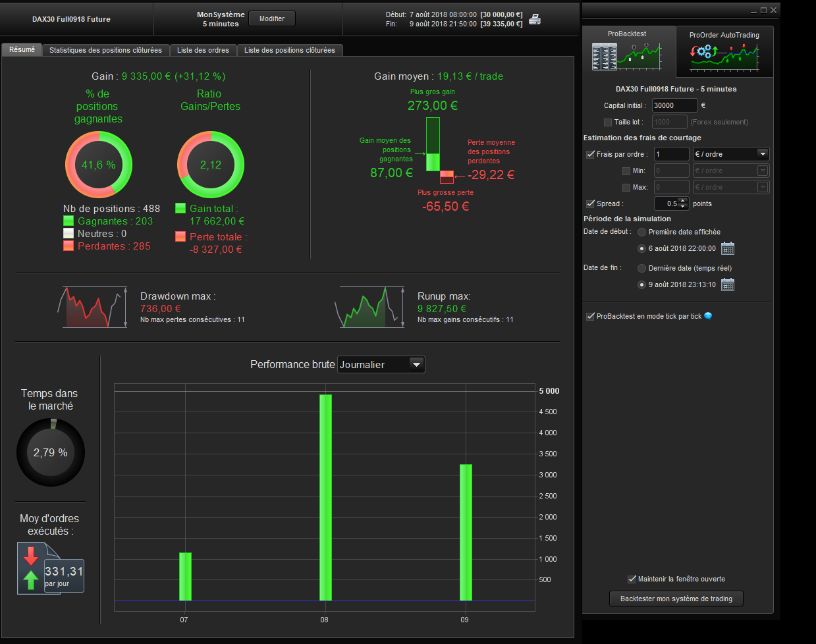Switch to the Résumé tab
Screen dimensions: 816x644
point(22,50)
